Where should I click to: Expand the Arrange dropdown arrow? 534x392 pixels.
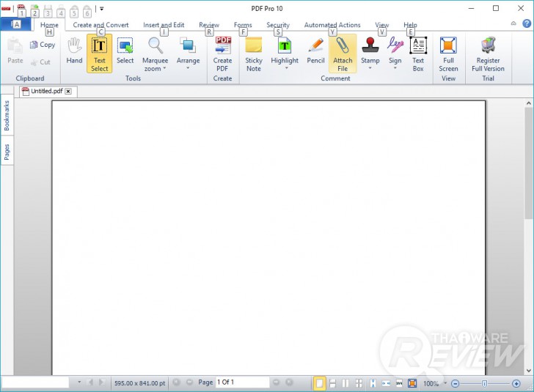click(x=188, y=68)
